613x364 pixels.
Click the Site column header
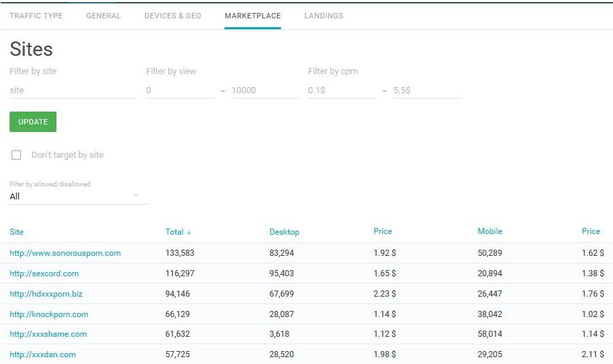point(16,232)
